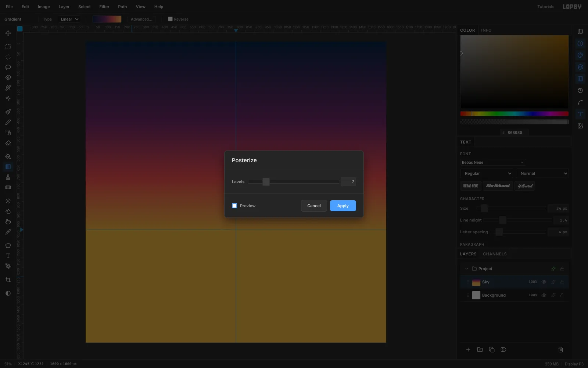Duplicate the selected layer

(492, 350)
